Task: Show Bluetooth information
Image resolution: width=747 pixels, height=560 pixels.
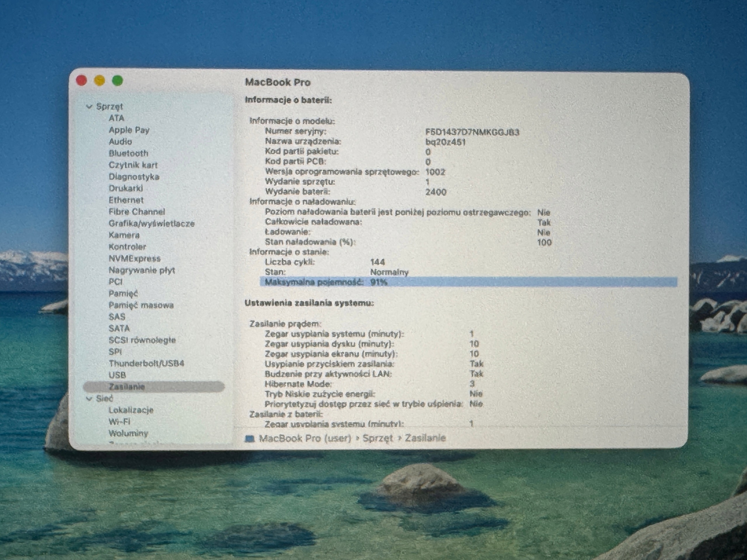Action: [128, 153]
